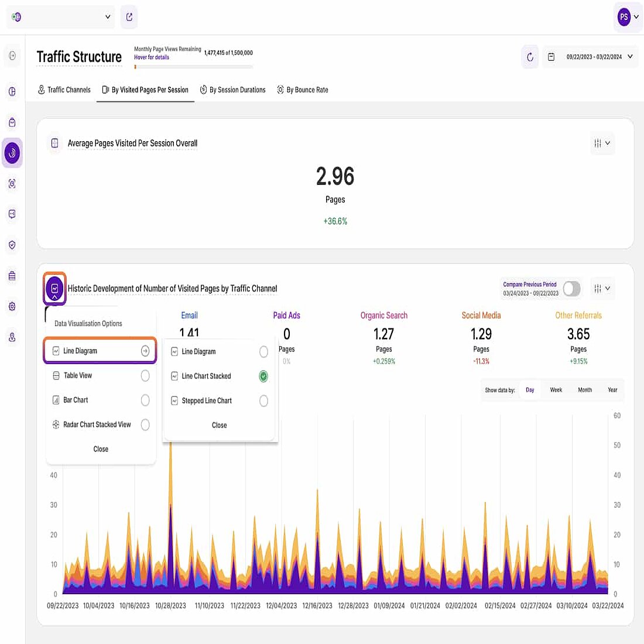Open the workspace selector dropdown at top left

60,17
